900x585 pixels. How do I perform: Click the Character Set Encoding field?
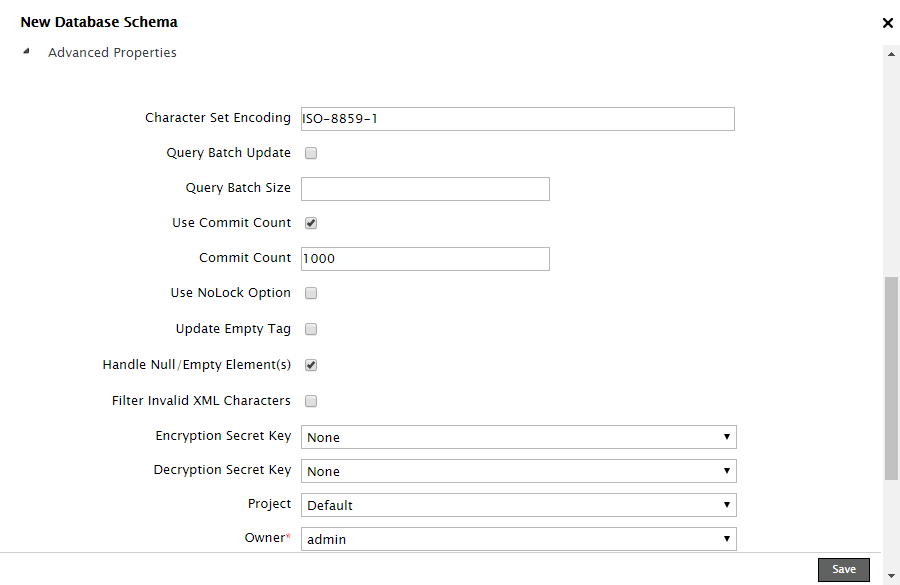tap(517, 119)
